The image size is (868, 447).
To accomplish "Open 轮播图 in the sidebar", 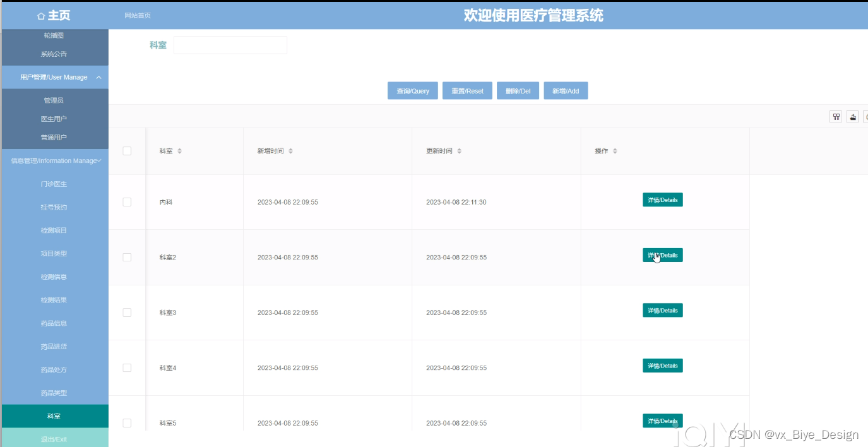I will [x=54, y=35].
